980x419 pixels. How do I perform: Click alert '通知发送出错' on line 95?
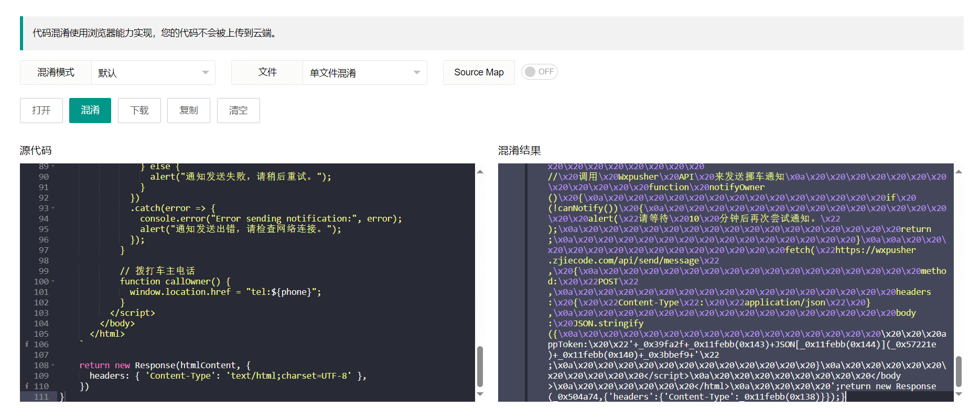(x=241, y=229)
